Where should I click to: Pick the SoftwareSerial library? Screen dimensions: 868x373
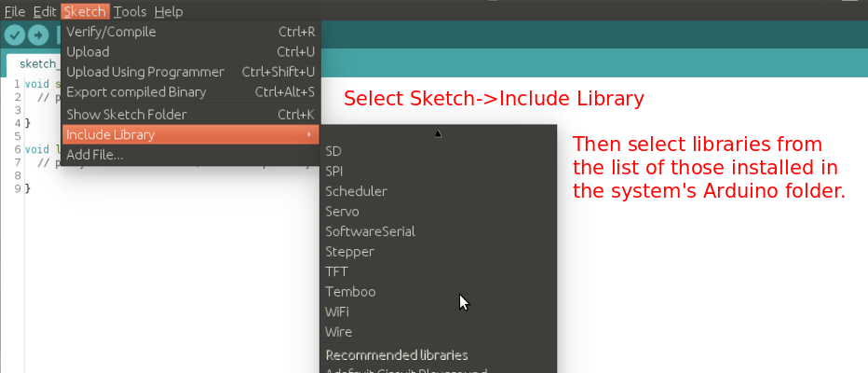[370, 231]
